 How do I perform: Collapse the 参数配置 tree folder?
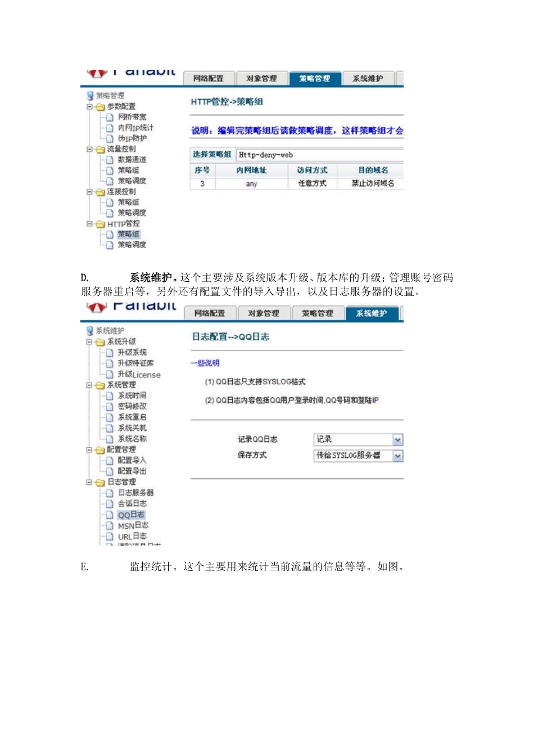[89, 106]
